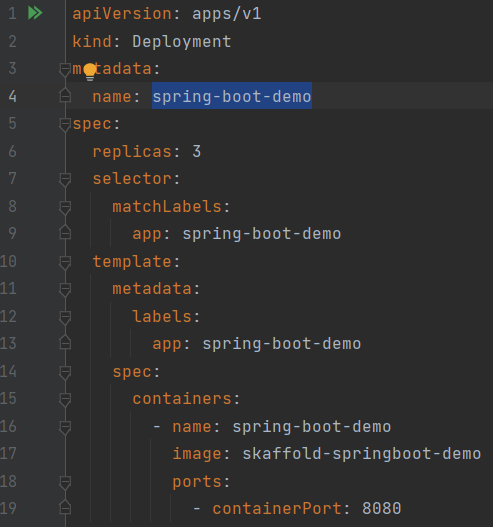Collapse the top-level spec block on line 5
This screenshot has width=493, height=527.
pos(65,124)
